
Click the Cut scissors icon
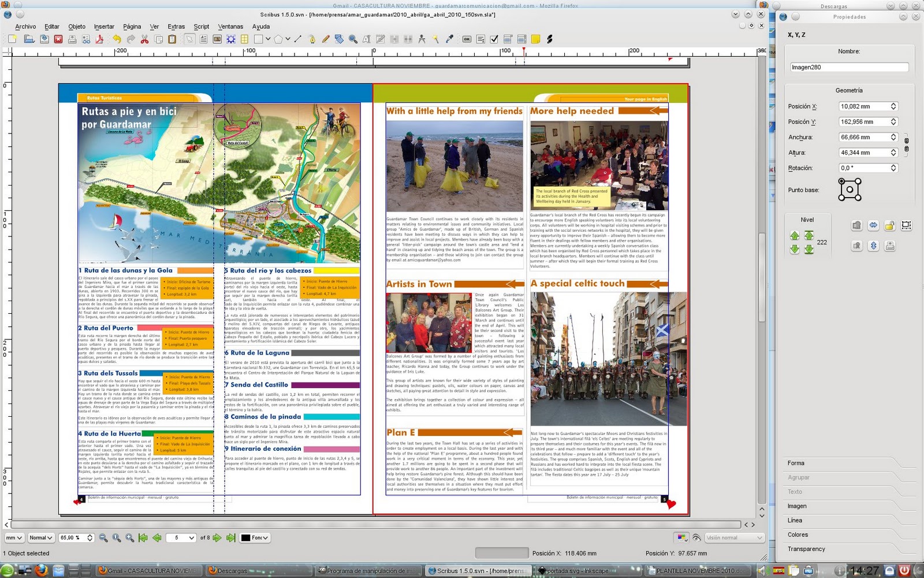tap(144, 39)
